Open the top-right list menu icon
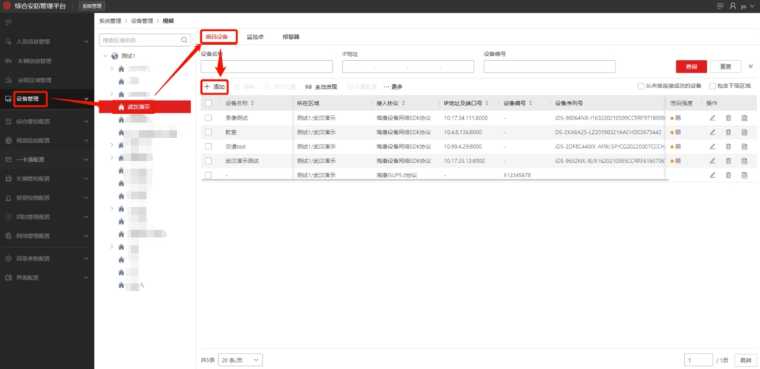The width and height of the screenshot is (760, 369). [720, 6]
